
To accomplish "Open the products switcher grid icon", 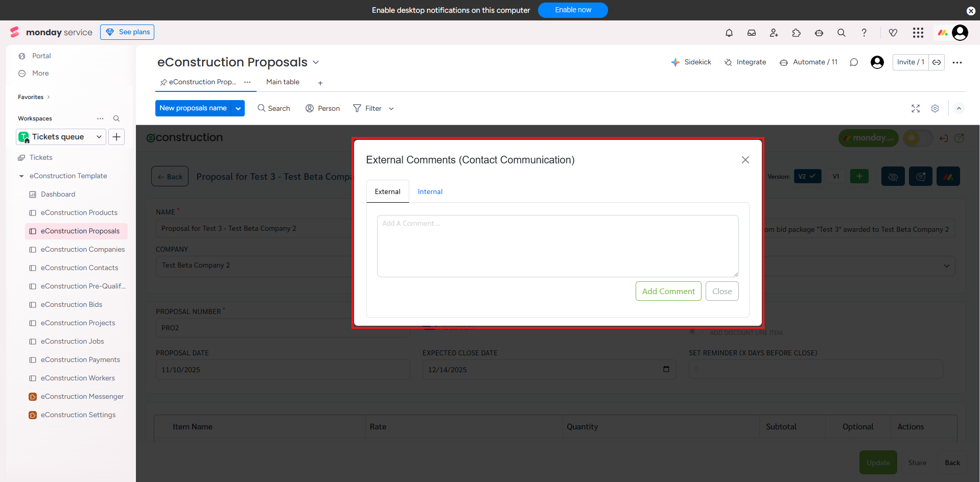I will [918, 33].
